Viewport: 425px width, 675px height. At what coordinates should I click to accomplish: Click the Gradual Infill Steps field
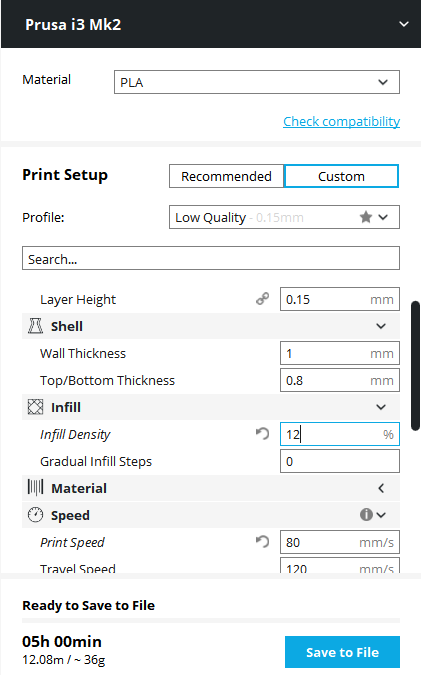pos(340,461)
